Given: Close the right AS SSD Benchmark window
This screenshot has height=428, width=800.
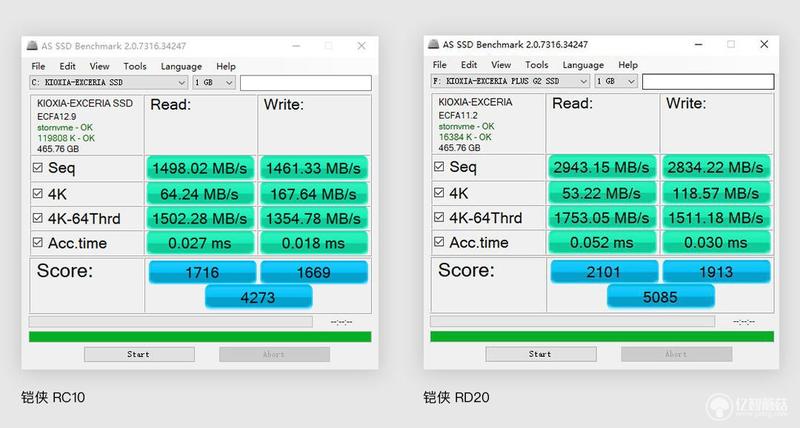Looking at the screenshot, I should coord(764,44).
